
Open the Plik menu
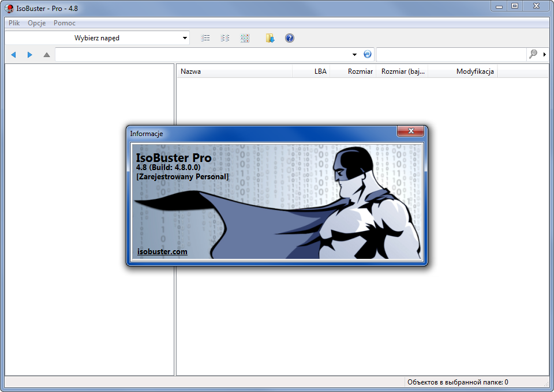click(x=14, y=23)
